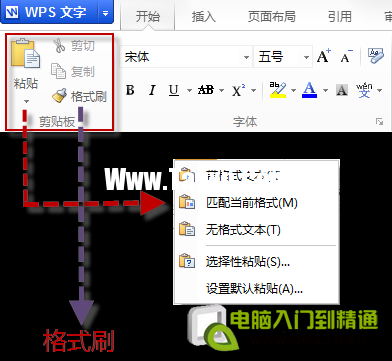The image size is (392, 361).
Task: Expand the arrow next to WPS 文字
Action: click(x=105, y=13)
